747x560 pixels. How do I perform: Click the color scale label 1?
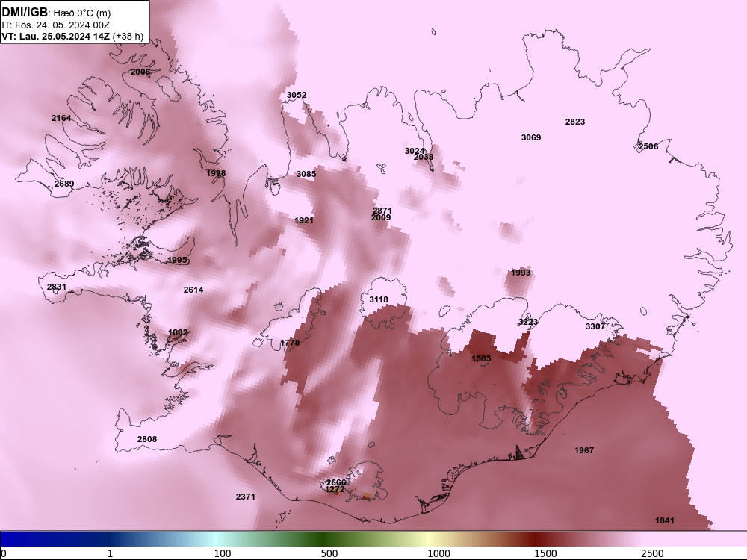(111, 553)
